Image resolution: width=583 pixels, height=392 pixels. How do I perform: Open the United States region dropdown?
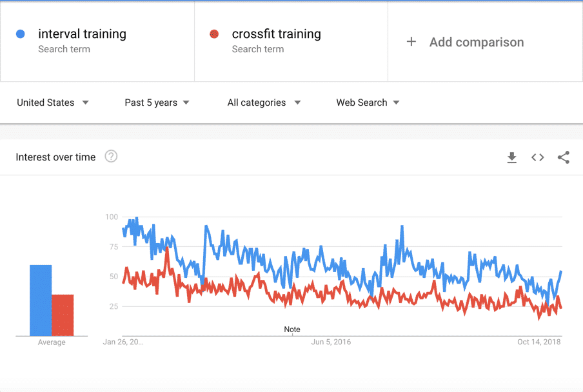(53, 103)
